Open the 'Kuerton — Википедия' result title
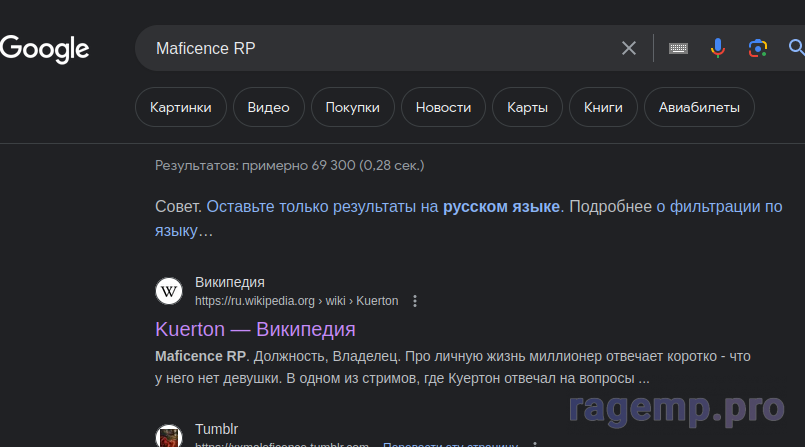This screenshot has width=805, height=447. [256, 329]
